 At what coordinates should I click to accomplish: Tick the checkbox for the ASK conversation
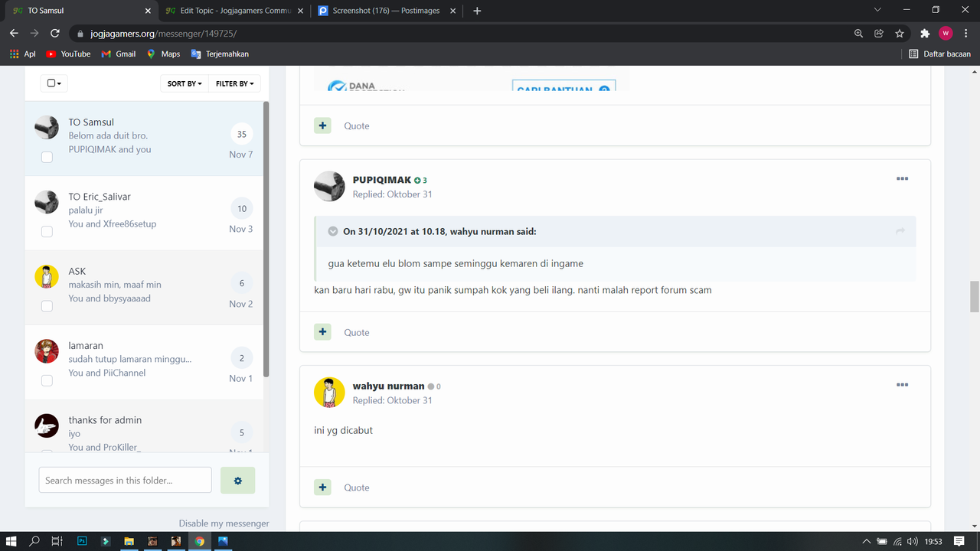(x=47, y=306)
